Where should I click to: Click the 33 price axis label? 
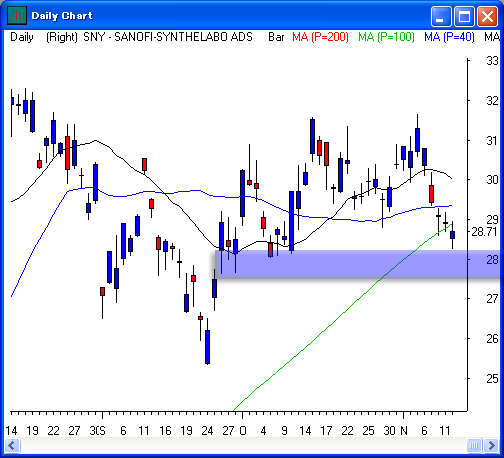tap(492, 61)
